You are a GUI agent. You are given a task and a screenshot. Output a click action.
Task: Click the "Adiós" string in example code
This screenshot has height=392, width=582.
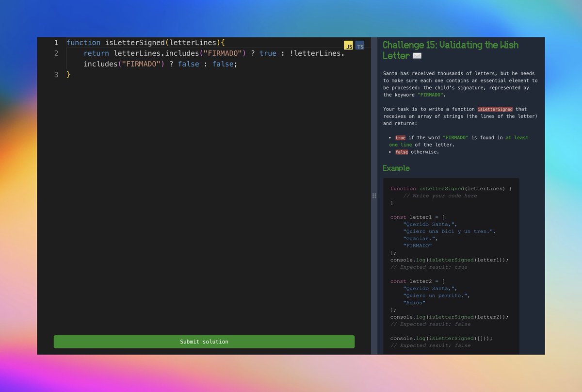pos(414,303)
